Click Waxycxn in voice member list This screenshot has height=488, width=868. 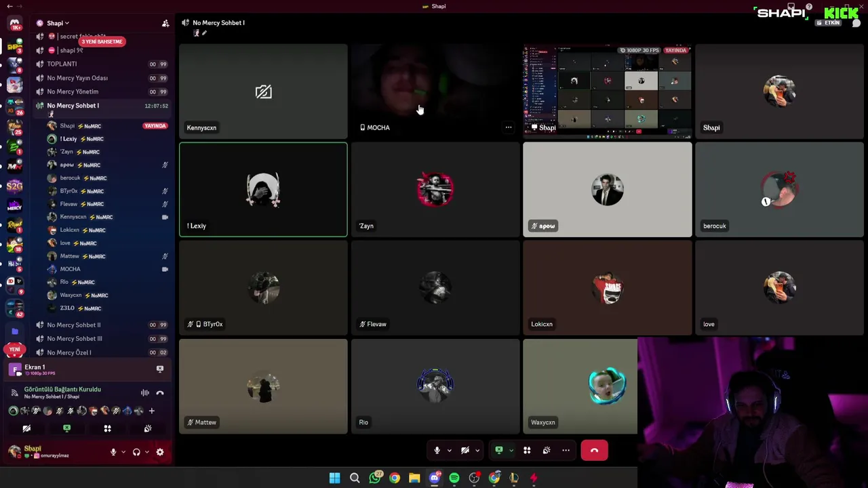(107, 296)
